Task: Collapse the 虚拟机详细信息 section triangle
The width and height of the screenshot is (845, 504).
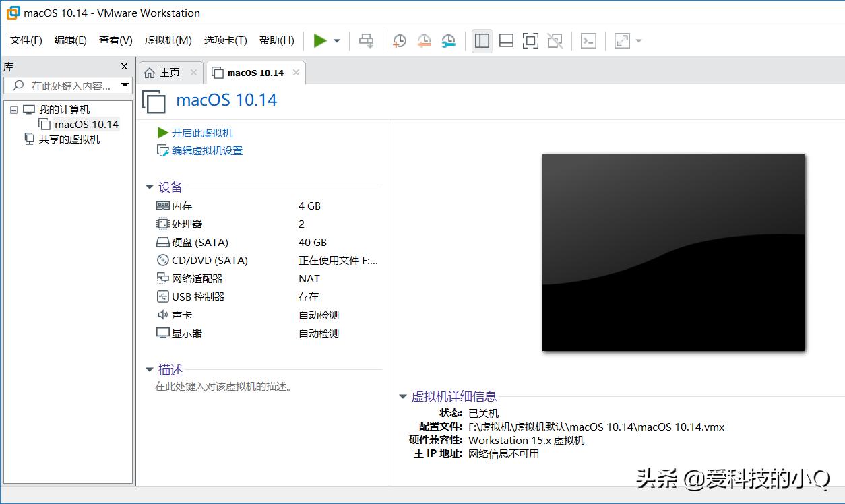Action: 402,396
